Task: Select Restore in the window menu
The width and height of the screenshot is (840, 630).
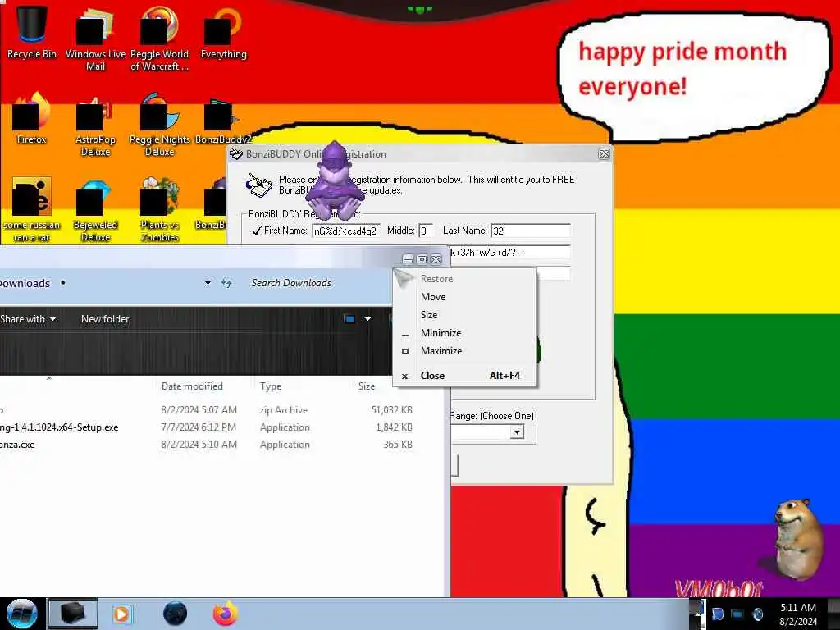Action: point(465,279)
